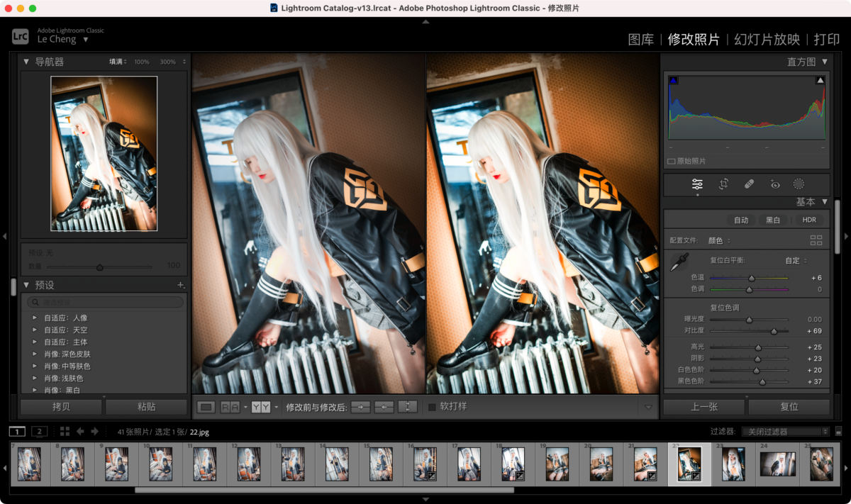851x504 pixels.
Task: Go forward with filmstrip right arrow
Action: 94,432
